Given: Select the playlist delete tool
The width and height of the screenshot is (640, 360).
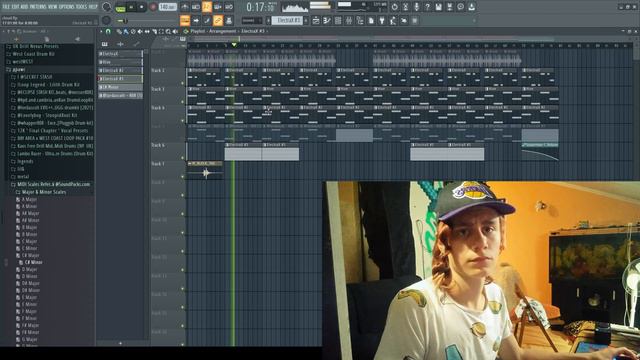Looking at the screenshot, I should [133, 31].
